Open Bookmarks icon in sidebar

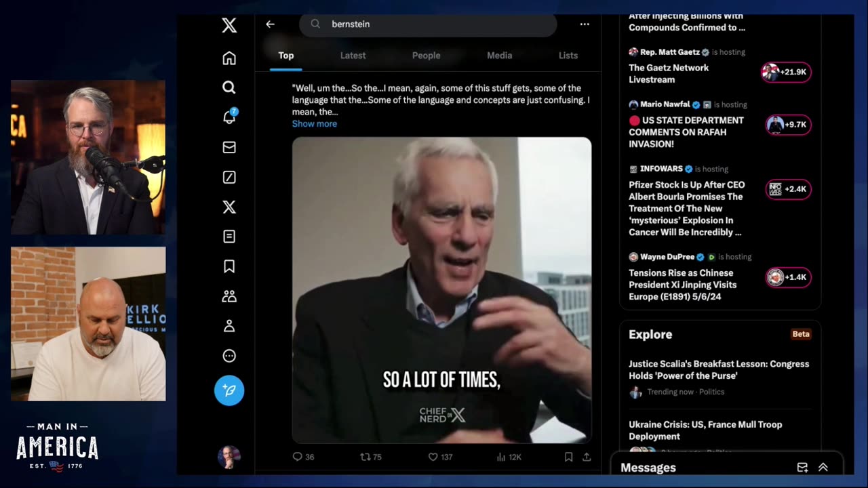point(229,266)
